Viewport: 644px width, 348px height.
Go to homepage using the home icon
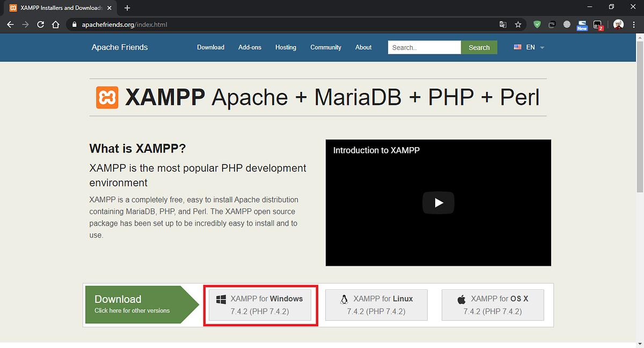[x=56, y=24]
